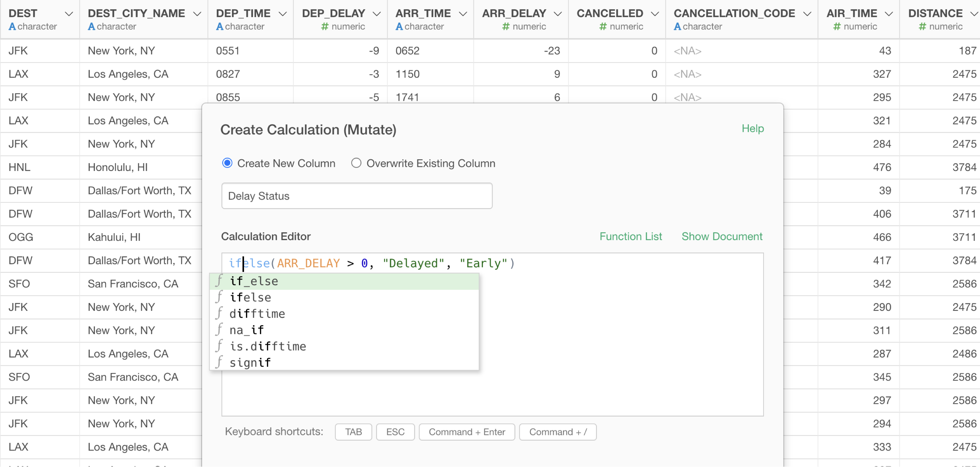980x467 pixels.
Task: Open the AIR_TIME column menu arrow
Action: pyautogui.click(x=889, y=14)
